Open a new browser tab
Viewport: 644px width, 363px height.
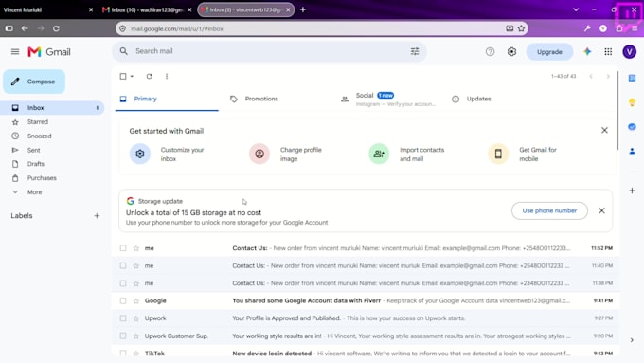(x=303, y=9)
